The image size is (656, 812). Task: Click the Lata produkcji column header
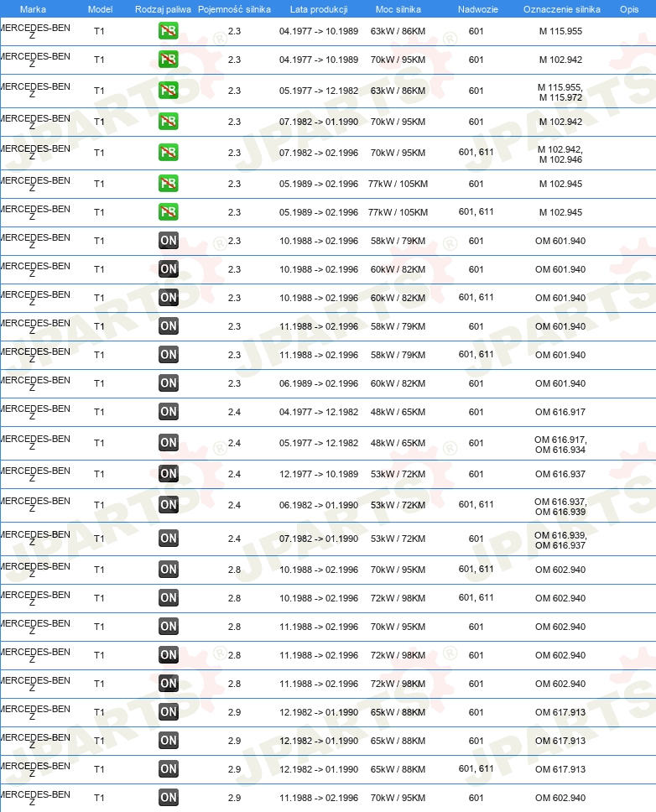pos(319,9)
